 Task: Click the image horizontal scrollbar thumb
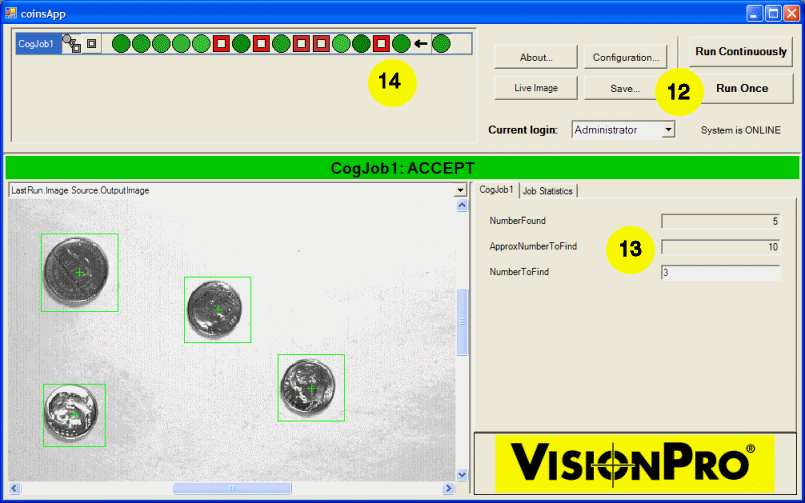[x=234, y=488]
